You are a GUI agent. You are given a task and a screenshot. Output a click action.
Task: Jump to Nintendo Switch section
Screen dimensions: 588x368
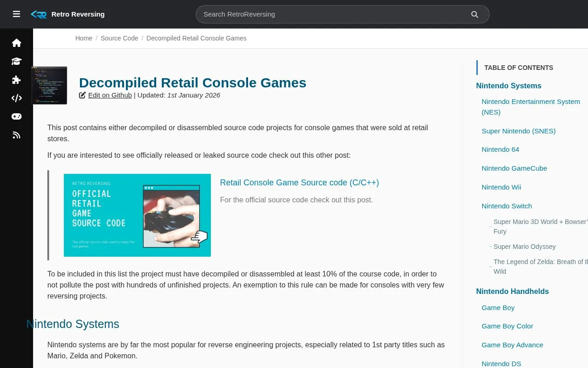507,206
